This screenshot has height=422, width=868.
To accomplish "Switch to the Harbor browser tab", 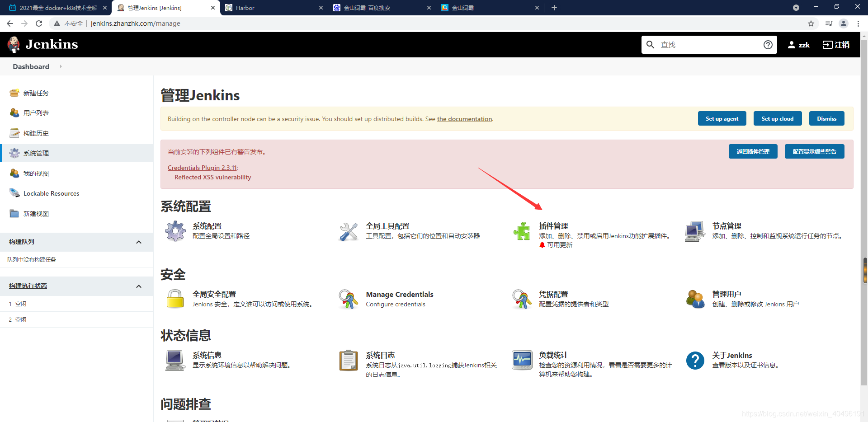I will [x=274, y=8].
